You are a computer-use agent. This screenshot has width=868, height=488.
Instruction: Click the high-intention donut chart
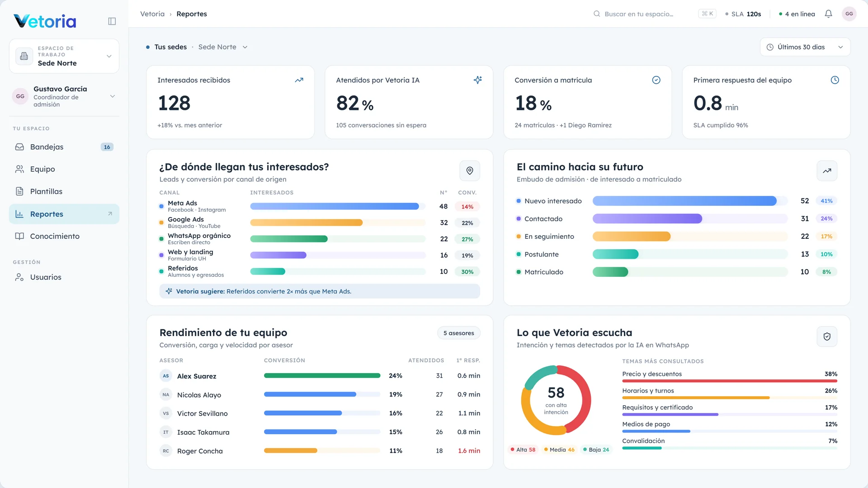[556, 400]
